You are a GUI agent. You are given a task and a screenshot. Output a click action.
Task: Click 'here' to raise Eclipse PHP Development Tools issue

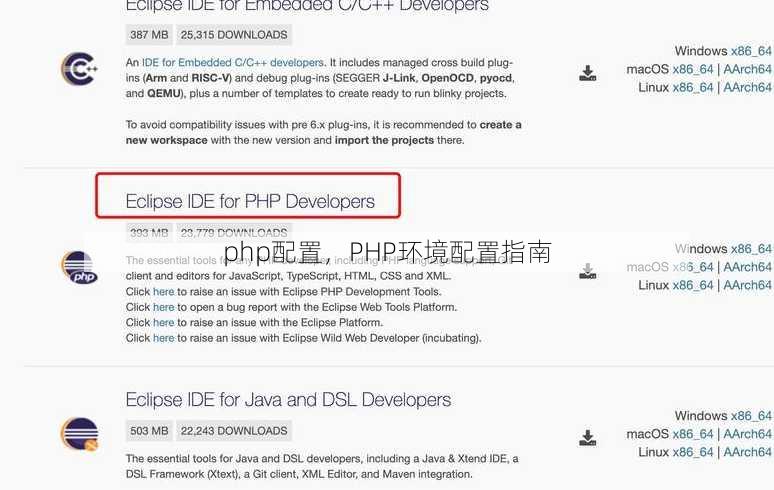pos(164,292)
